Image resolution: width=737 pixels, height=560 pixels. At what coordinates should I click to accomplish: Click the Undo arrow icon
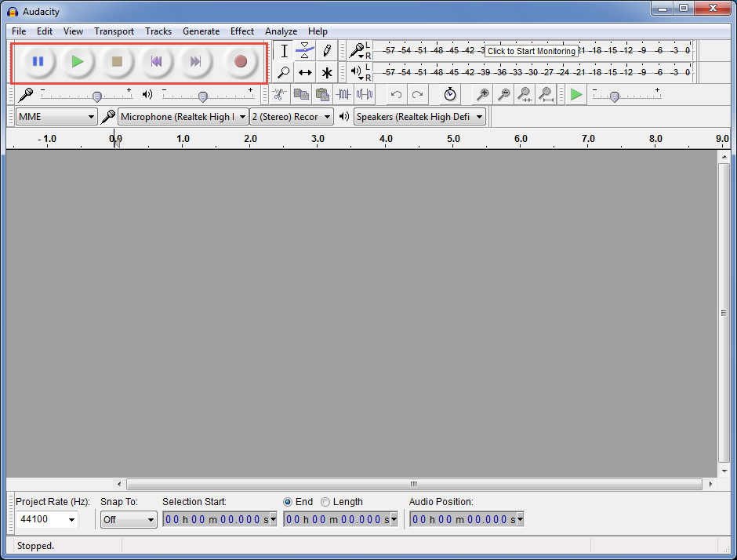(396, 94)
